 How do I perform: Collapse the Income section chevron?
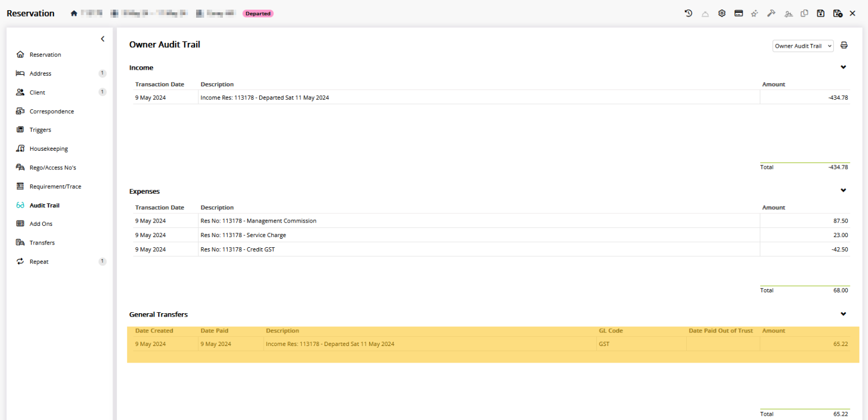coord(843,68)
